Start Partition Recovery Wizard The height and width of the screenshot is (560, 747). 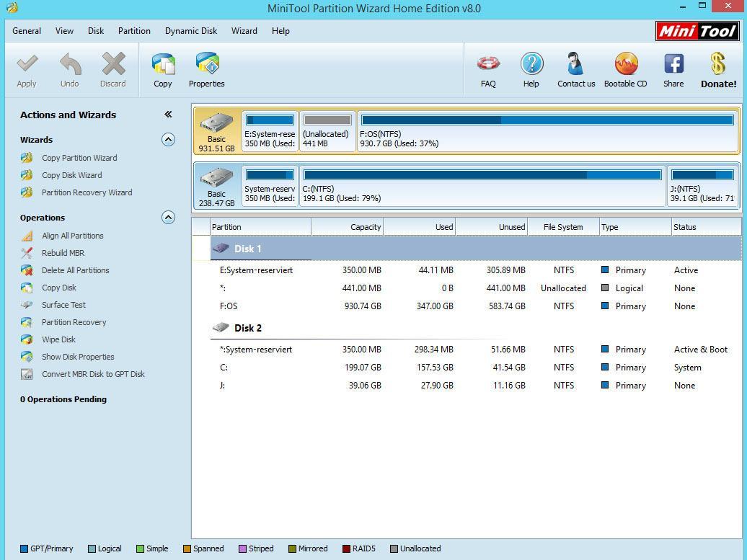(87, 192)
